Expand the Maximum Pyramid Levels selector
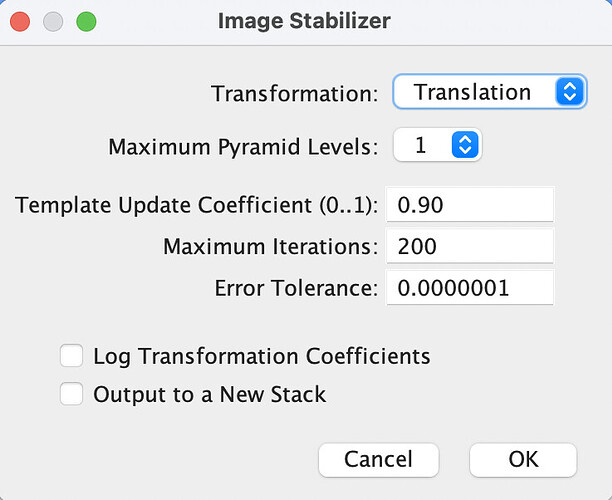This screenshot has height=500, width=612. pos(437,146)
